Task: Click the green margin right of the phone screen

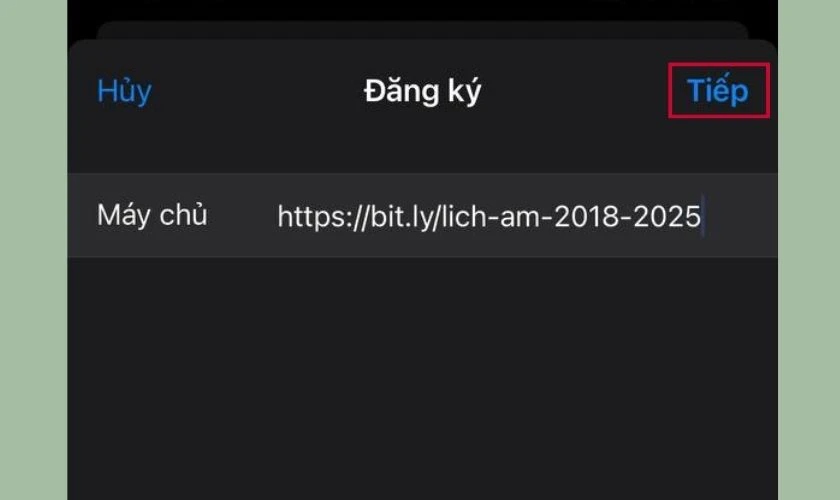Action: pyautogui.click(x=809, y=250)
